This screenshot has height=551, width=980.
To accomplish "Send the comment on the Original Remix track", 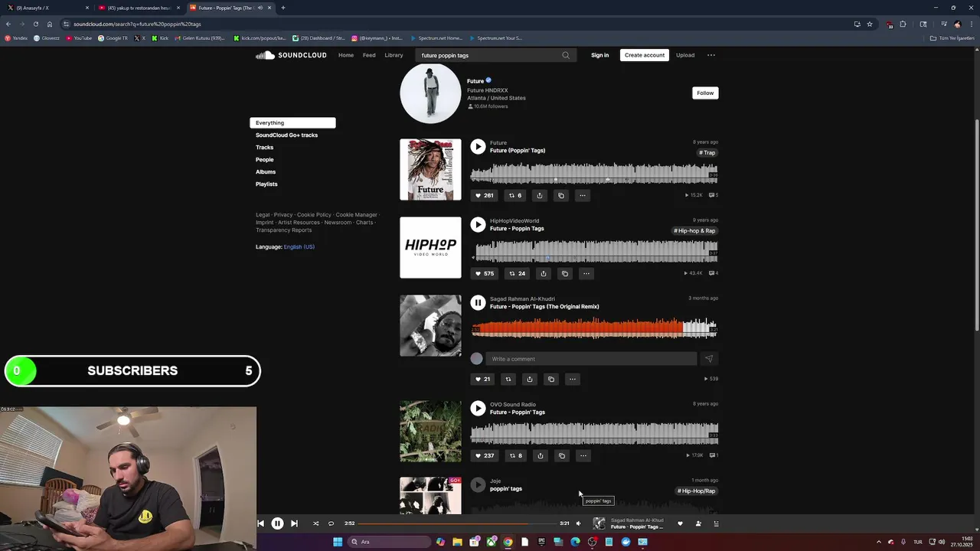I will pos(708,359).
